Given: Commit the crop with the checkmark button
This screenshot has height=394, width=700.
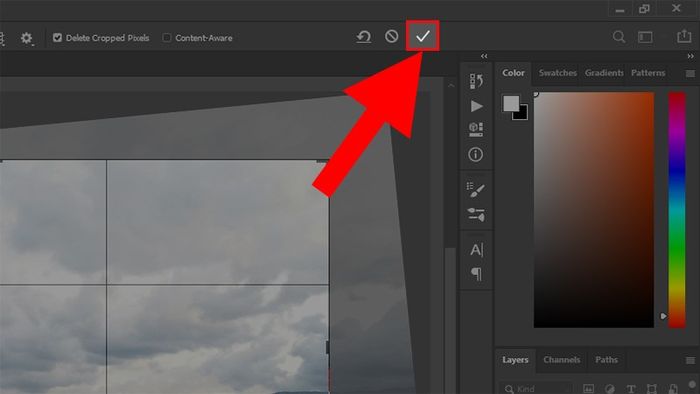Looking at the screenshot, I should click(x=422, y=36).
